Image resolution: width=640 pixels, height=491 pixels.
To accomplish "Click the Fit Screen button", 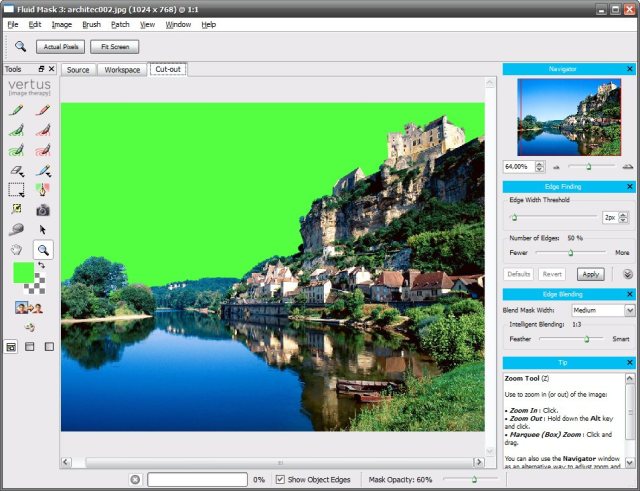I will point(114,46).
